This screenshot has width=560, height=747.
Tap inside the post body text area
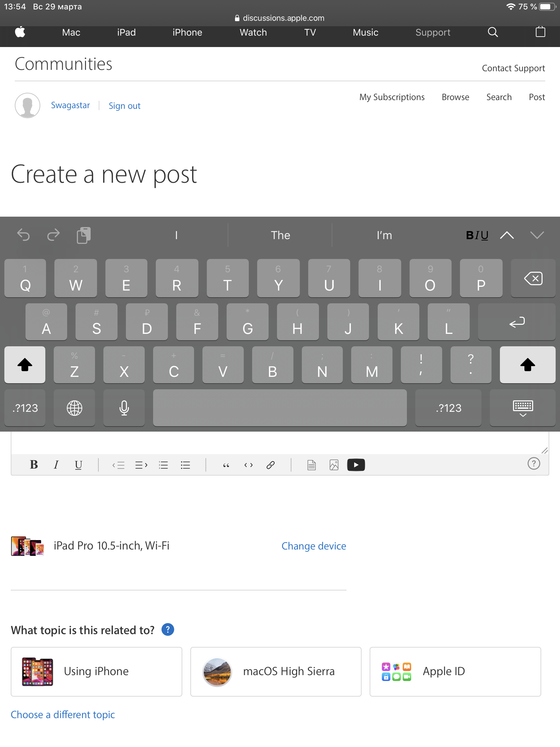tap(280, 442)
